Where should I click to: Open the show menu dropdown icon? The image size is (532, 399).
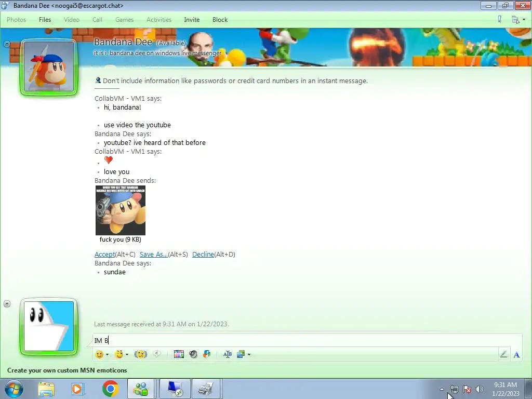[x=518, y=20]
